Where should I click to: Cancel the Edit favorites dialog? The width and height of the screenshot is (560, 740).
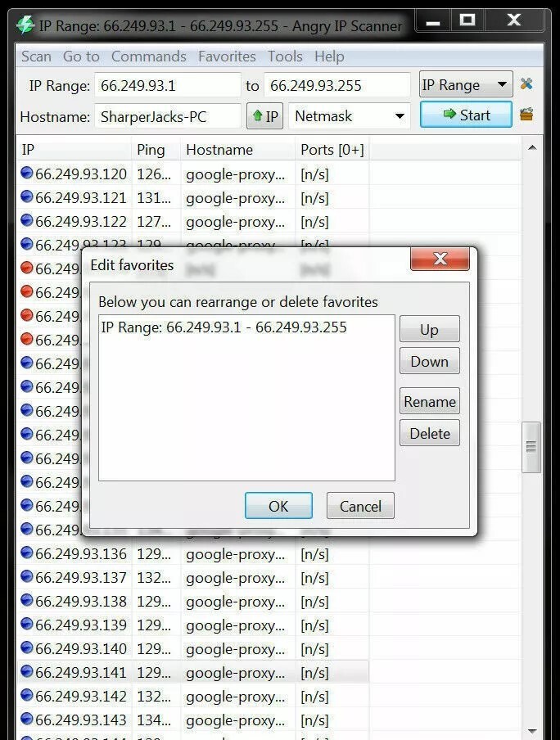pyautogui.click(x=360, y=506)
